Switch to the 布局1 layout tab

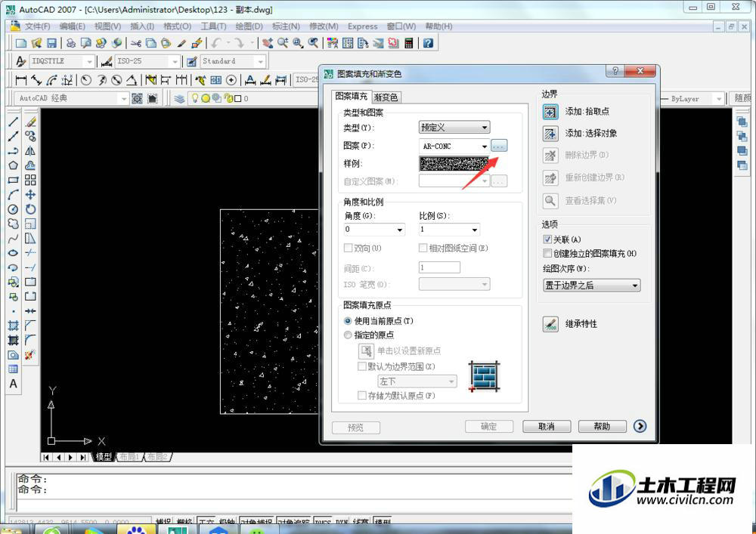coord(129,457)
